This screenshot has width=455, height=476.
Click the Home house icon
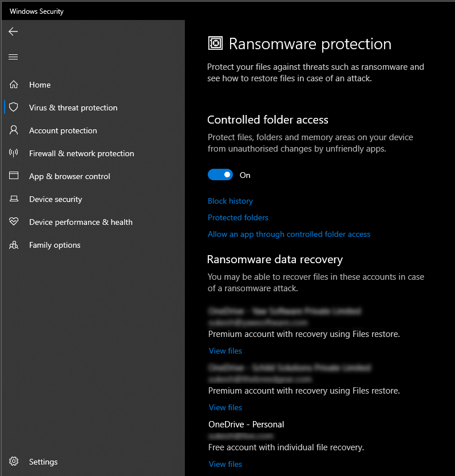14,85
